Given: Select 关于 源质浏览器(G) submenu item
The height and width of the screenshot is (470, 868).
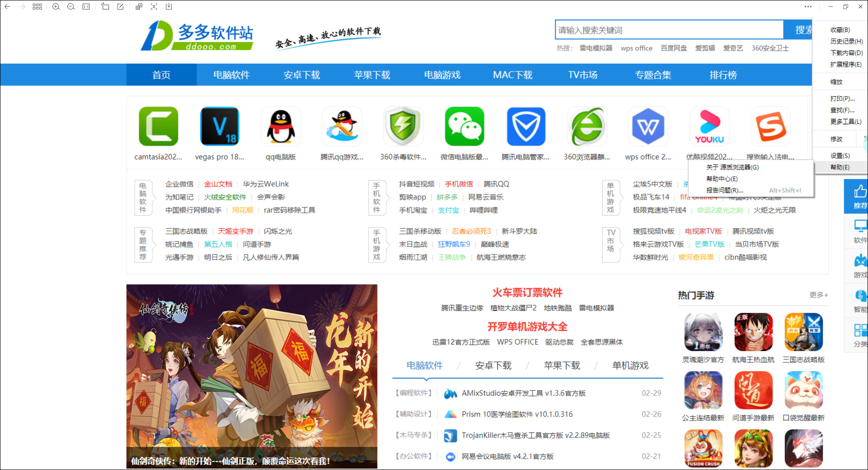Looking at the screenshot, I should tap(751, 167).
